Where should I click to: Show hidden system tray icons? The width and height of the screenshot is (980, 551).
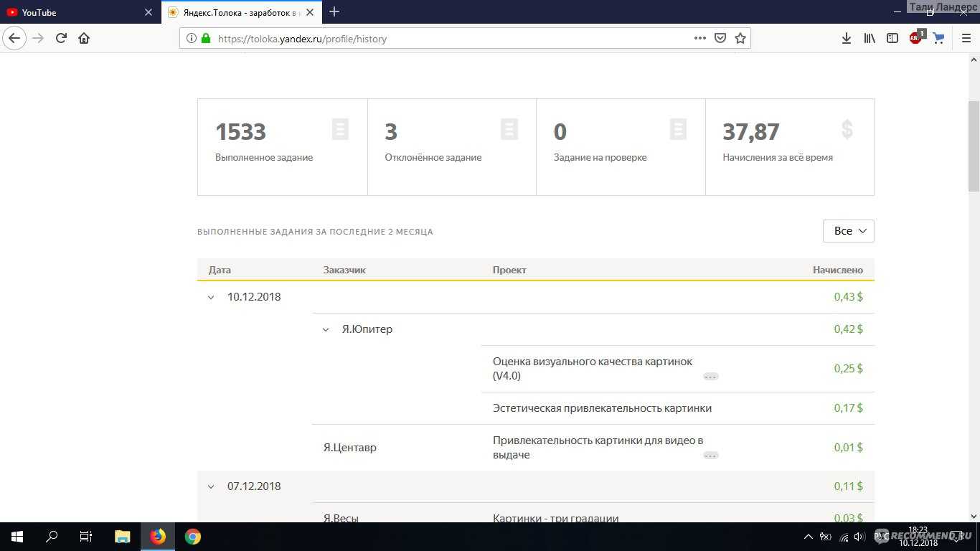click(x=809, y=537)
